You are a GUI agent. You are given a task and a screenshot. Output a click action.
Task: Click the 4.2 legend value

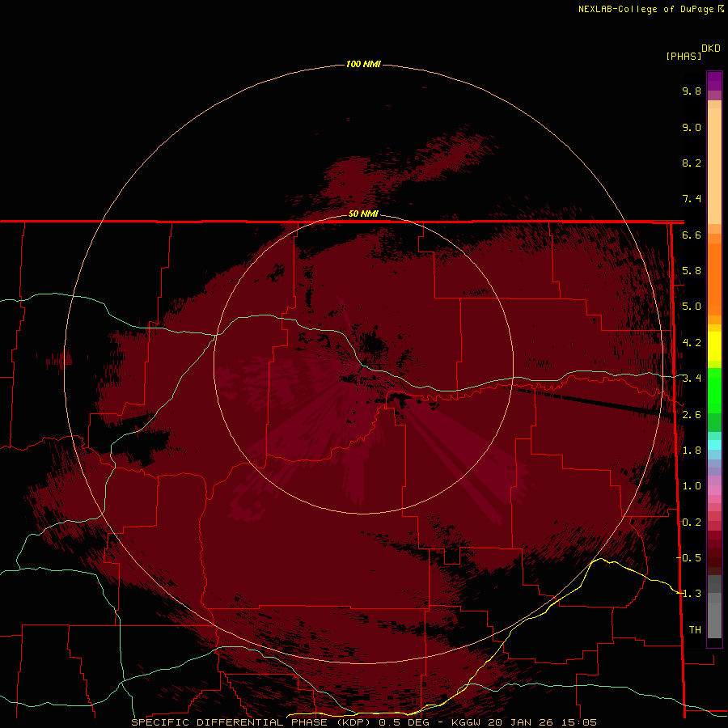[692, 343]
